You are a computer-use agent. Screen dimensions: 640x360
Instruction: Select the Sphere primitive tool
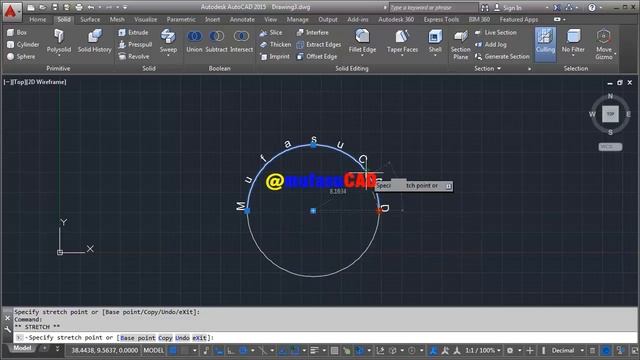pos(21,57)
